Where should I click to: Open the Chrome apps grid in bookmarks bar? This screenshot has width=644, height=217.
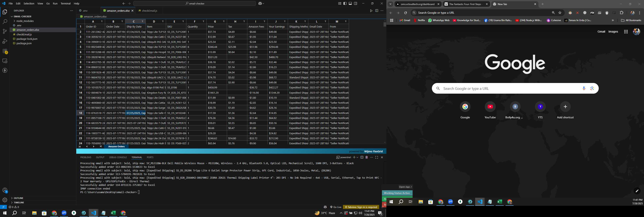[x=391, y=20]
